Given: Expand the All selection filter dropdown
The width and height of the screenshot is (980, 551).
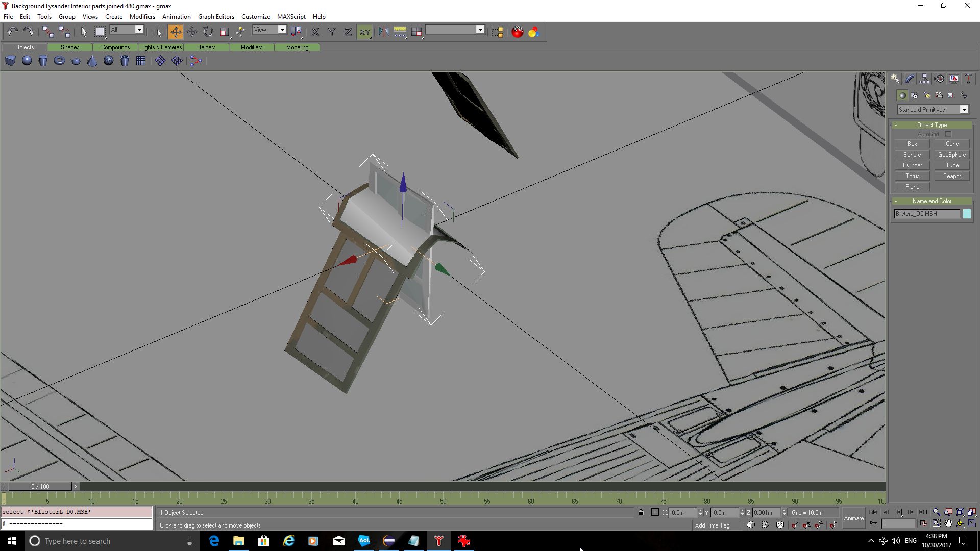Looking at the screenshot, I should (x=139, y=30).
